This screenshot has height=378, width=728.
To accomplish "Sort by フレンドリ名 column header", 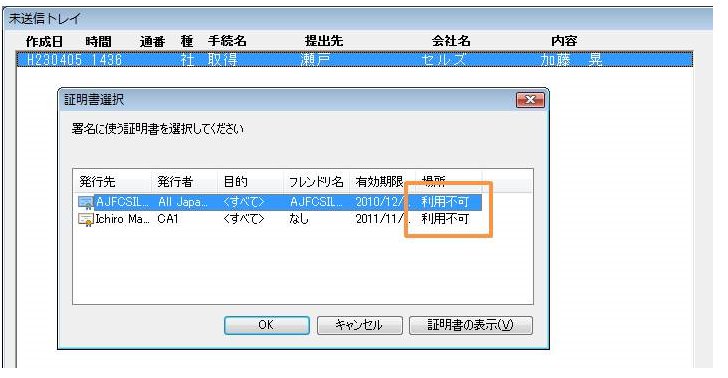I will tap(316, 182).
